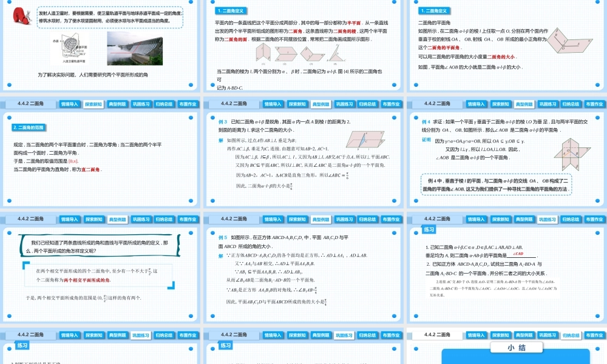Open 情境导入 tab on the 例3 slide
The height and width of the screenshot is (364, 607).
[x=273, y=104]
